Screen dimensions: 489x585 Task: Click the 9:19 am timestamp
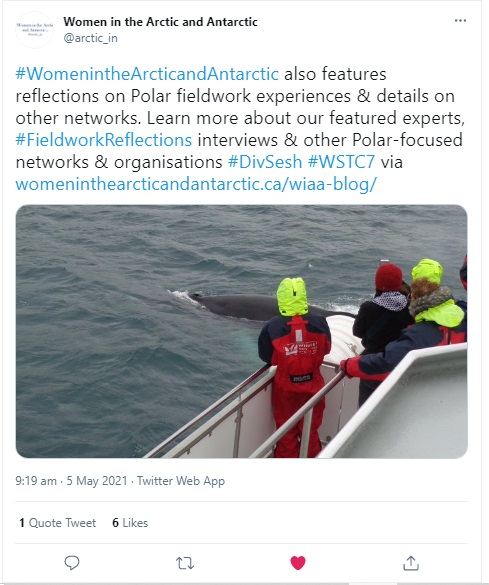point(36,481)
